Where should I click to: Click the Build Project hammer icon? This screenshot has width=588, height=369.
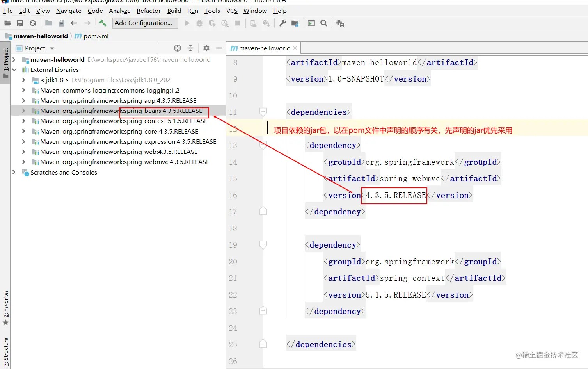click(x=103, y=23)
